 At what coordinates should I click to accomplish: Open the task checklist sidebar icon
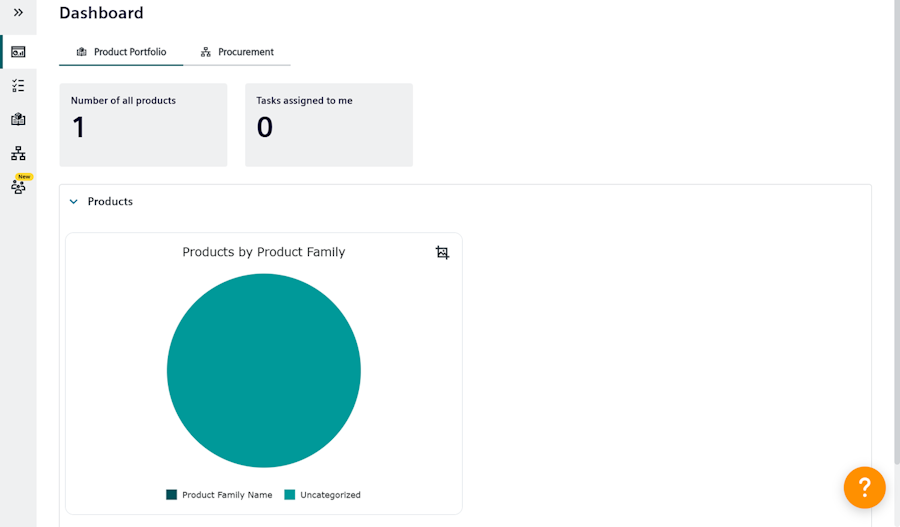pos(18,86)
